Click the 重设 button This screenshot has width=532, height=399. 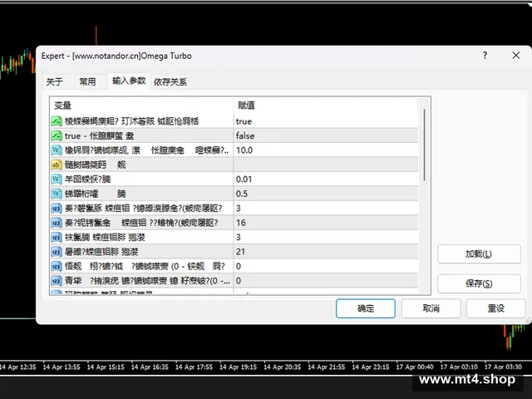coord(495,308)
